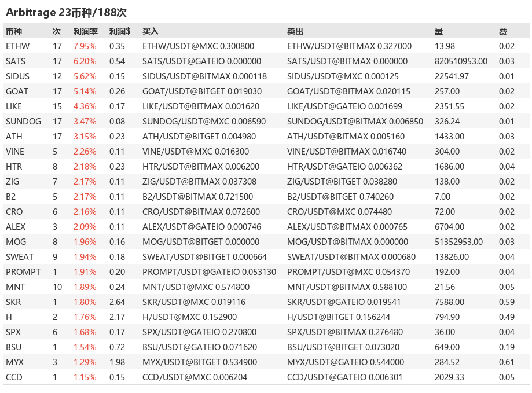The height and width of the screenshot is (393, 532).
Task: Click the 币种 column header
Action: click(14, 31)
